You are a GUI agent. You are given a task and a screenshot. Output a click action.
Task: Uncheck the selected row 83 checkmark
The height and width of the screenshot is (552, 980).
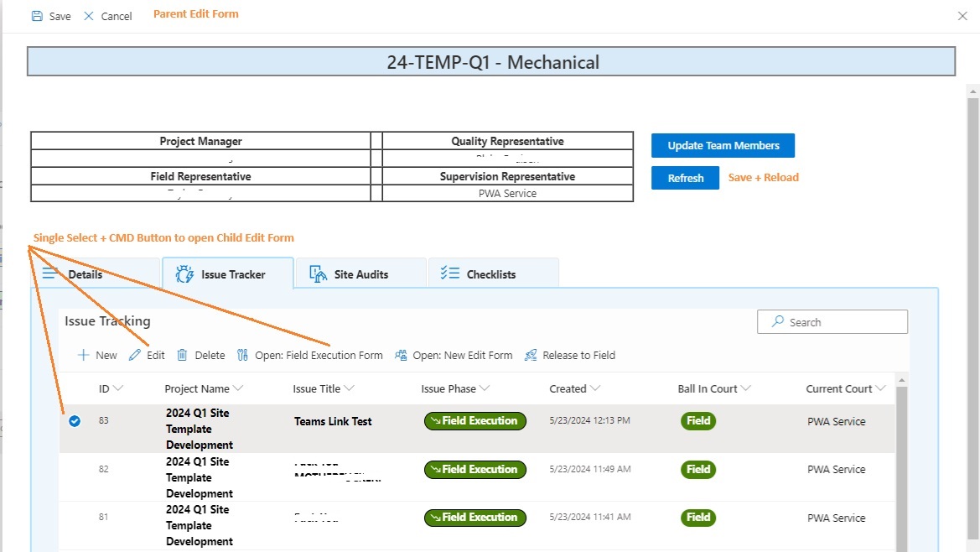(75, 421)
